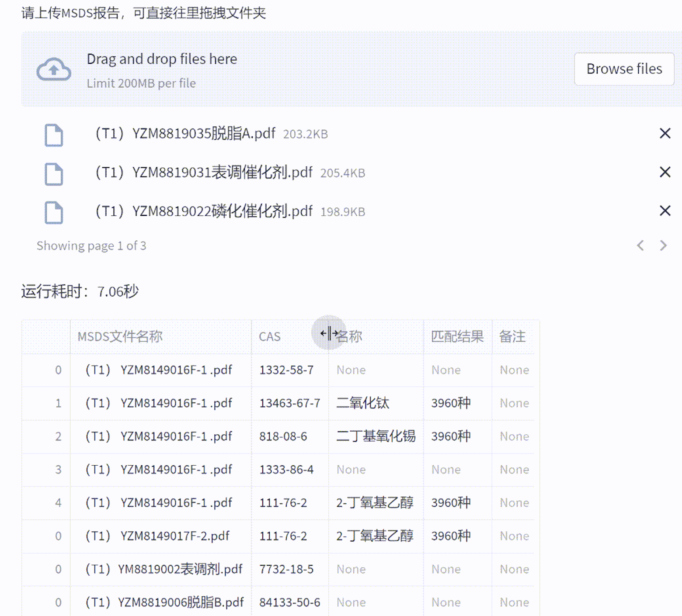
Task: Go to previous page of uploaded files
Action: tap(640, 246)
